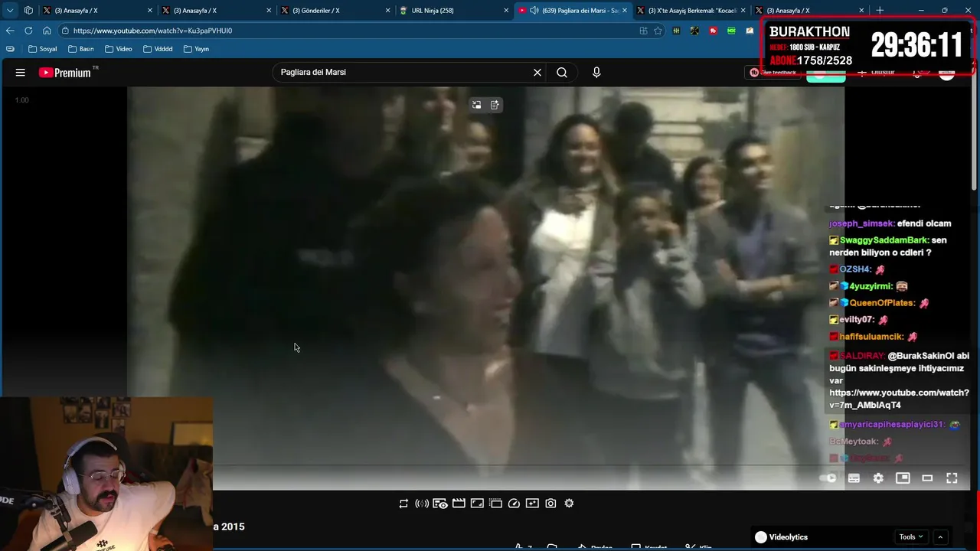
Task: Click the first overlay icon atop video
Action: click(476, 105)
